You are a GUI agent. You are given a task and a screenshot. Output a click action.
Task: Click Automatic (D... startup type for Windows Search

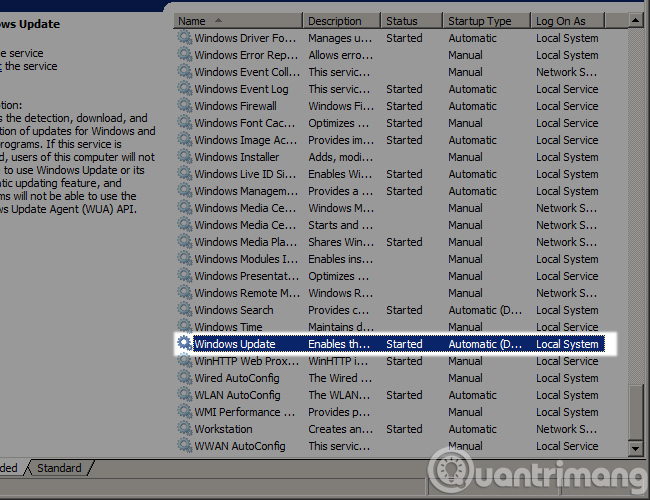pyautogui.click(x=485, y=310)
